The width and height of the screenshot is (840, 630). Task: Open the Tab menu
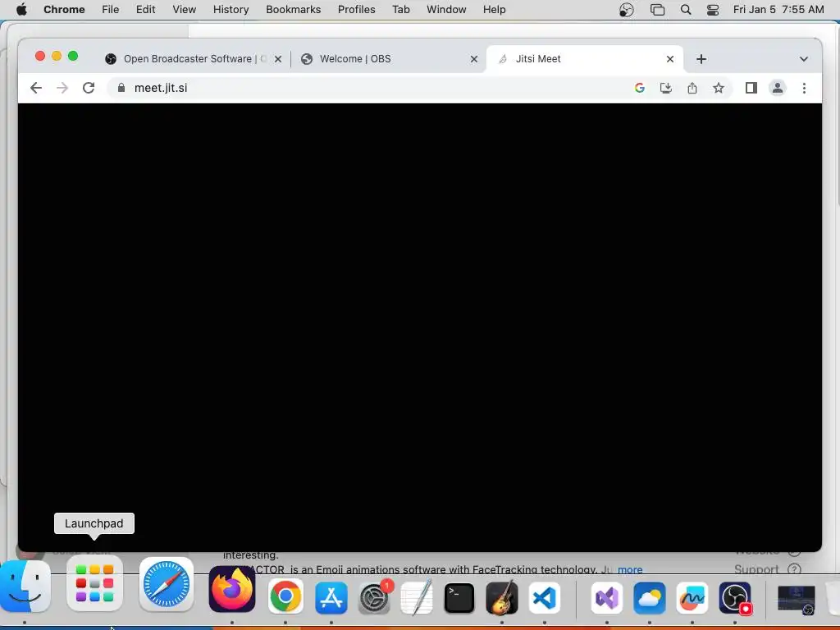[x=400, y=10]
